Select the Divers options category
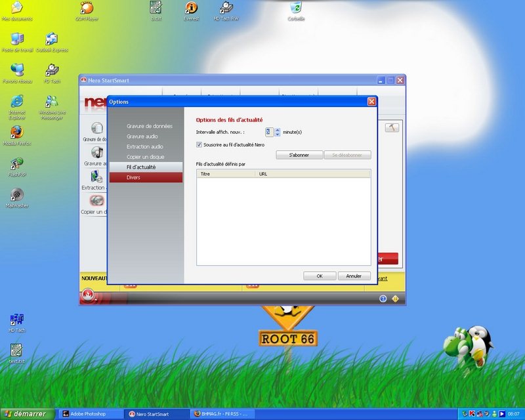Image resolution: width=525 pixels, height=420 pixels. tap(146, 177)
